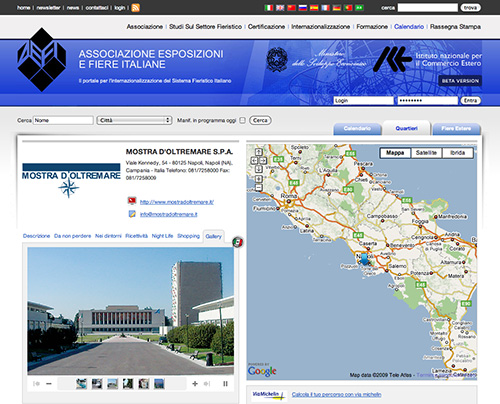Open the mostradoltremare.it website link
This screenshot has width=500, height=404.
177,202
